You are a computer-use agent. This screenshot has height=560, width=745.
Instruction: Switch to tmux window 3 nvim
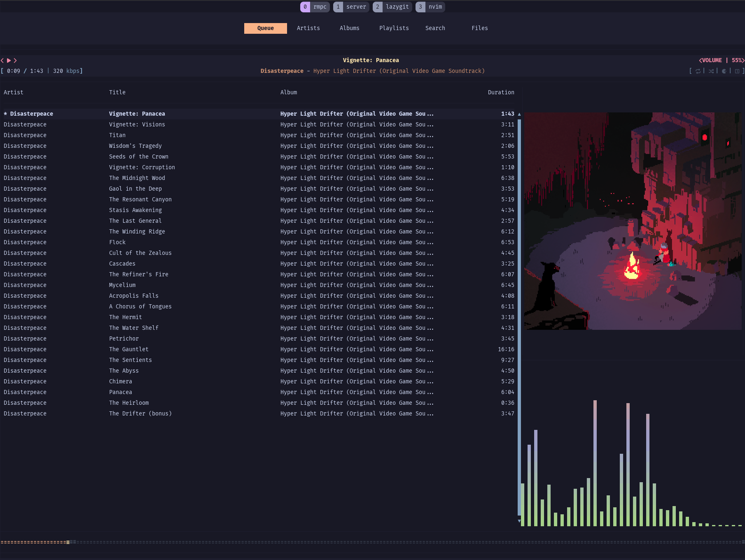[430, 7]
